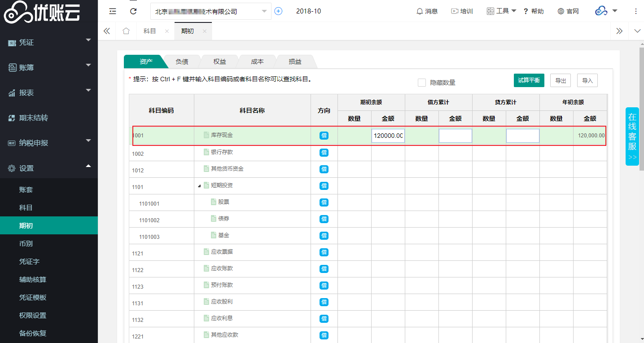Toggle 借 direction button for 应收账款

pyautogui.click(x=324, y=269)
